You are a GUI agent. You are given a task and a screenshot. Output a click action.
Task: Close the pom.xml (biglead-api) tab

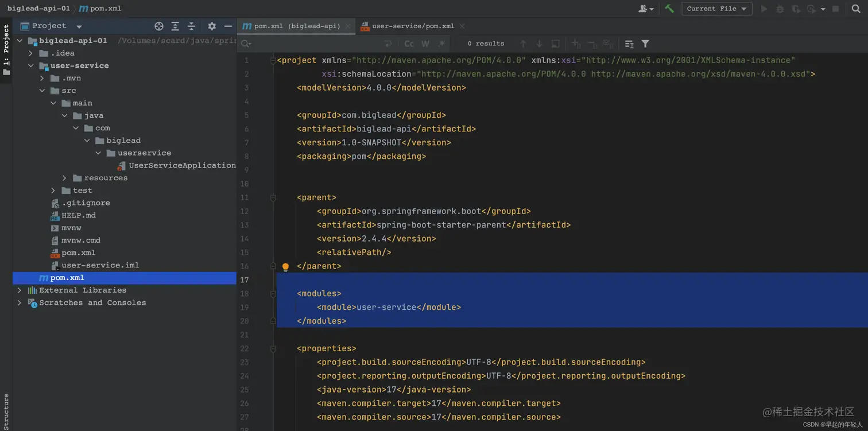pos(348,26)
